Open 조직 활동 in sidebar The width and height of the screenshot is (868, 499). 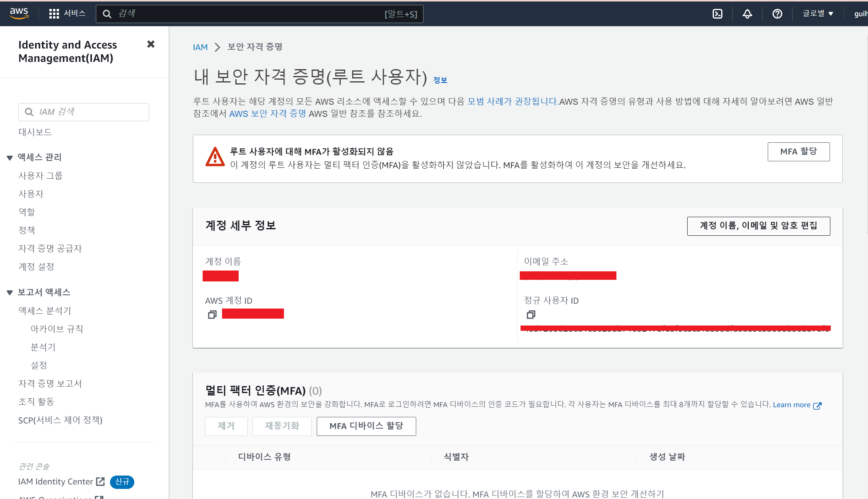pyautogui.click(x=36, y=402)
